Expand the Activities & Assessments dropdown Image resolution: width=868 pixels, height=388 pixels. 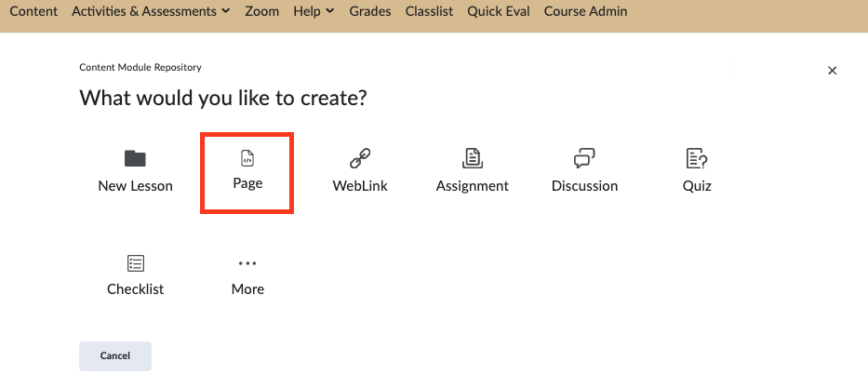click(x=151, y=12)
